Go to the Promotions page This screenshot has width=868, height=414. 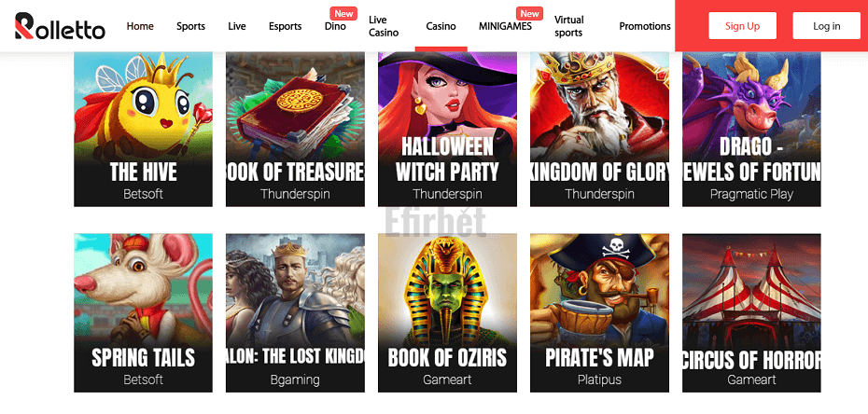pos(645,26)
